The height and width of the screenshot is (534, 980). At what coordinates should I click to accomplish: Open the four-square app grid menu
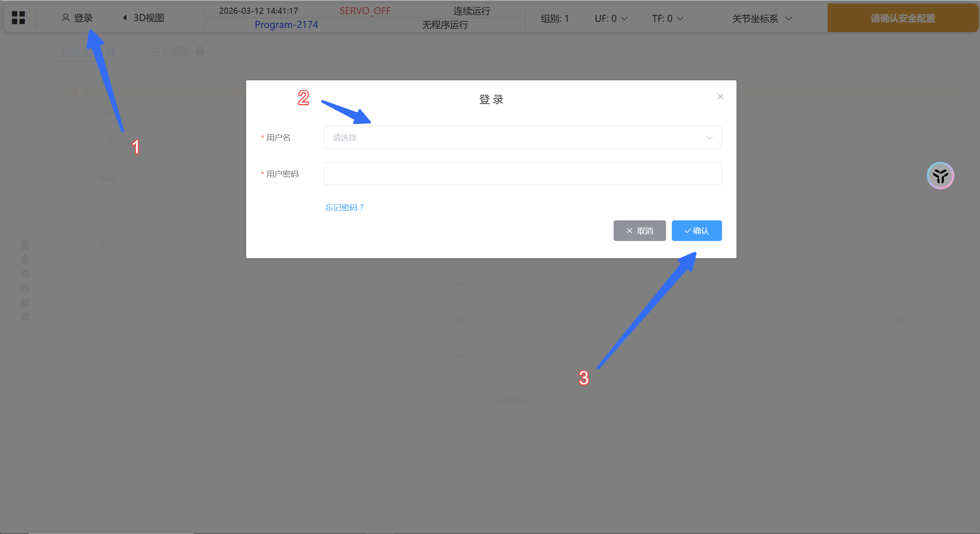18,18
